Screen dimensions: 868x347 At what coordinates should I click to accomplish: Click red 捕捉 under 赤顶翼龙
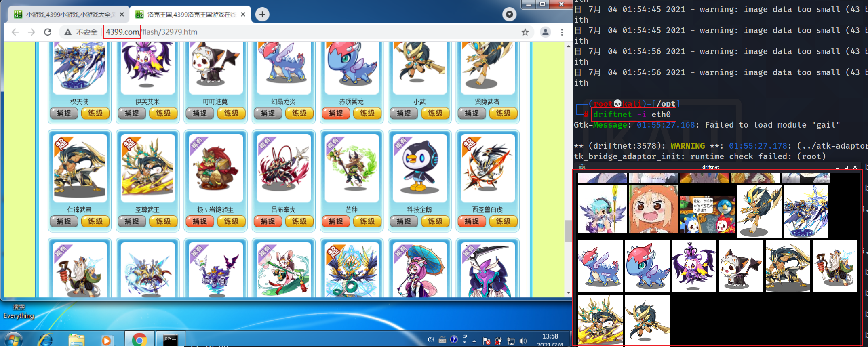335,114
